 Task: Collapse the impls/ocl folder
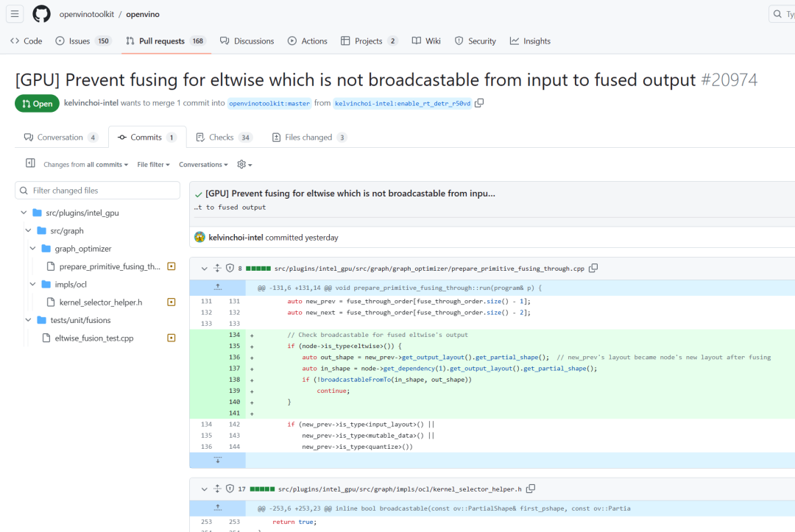32,284
